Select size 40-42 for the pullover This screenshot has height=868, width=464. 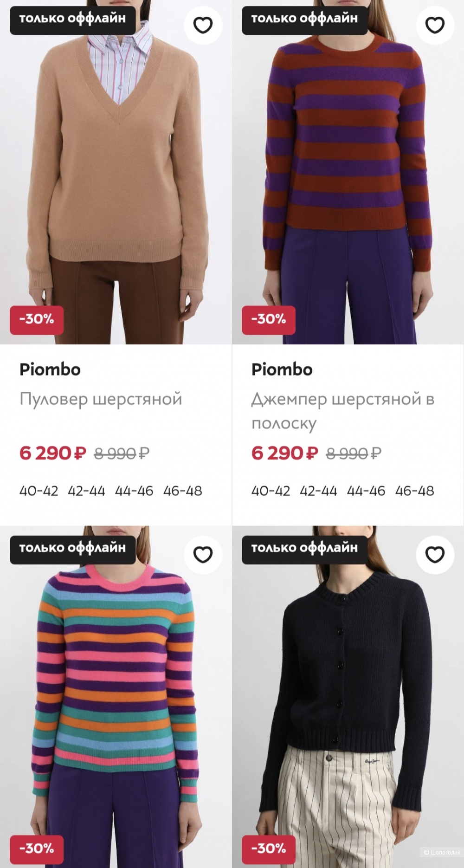pyautogui.click(x=39, y=491)
